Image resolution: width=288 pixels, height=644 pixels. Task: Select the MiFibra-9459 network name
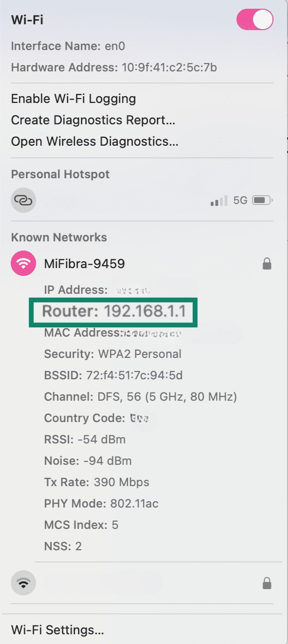84,264
